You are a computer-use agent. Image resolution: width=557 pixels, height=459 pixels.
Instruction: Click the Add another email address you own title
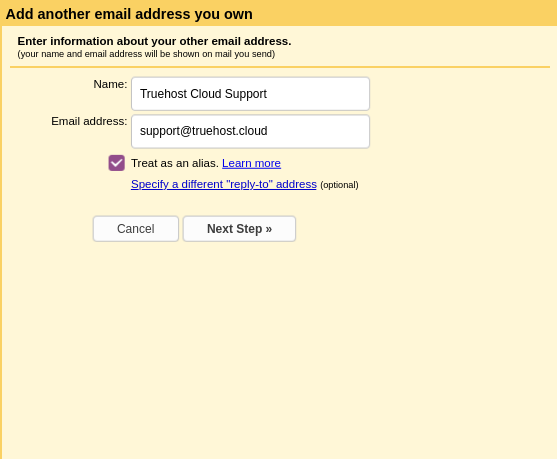tap(129, 14)
